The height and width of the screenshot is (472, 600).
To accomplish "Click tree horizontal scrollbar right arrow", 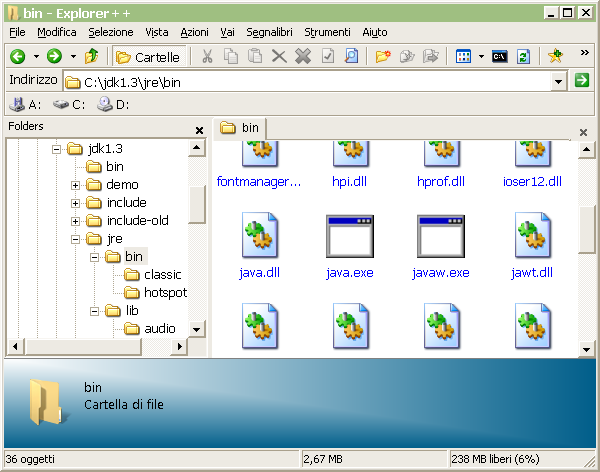I will click(x=179, y=346).
